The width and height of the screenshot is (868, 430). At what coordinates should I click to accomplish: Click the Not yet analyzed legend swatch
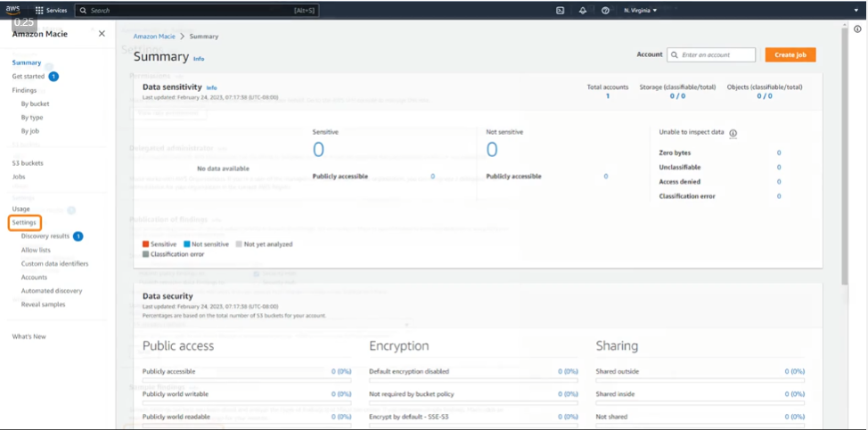coord(239,244)
